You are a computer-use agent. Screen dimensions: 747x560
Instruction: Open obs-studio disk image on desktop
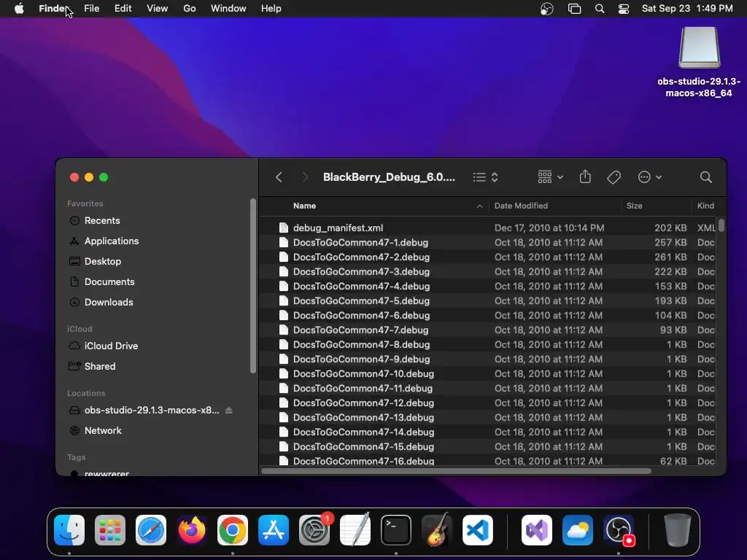point(699,62)
